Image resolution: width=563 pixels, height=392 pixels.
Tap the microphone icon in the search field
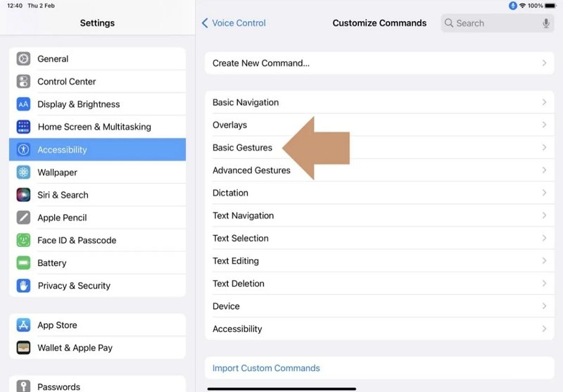pyautogui.click(x=546, y=23)
